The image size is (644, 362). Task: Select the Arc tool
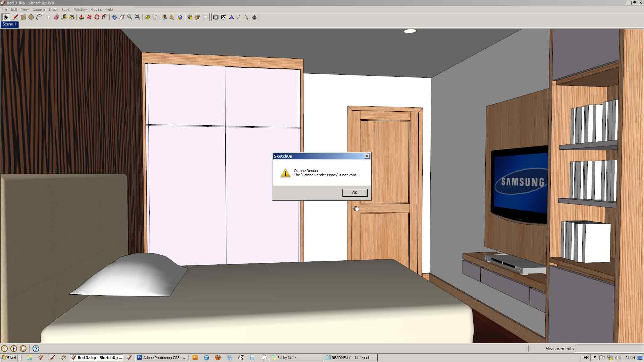pos(39,17)
